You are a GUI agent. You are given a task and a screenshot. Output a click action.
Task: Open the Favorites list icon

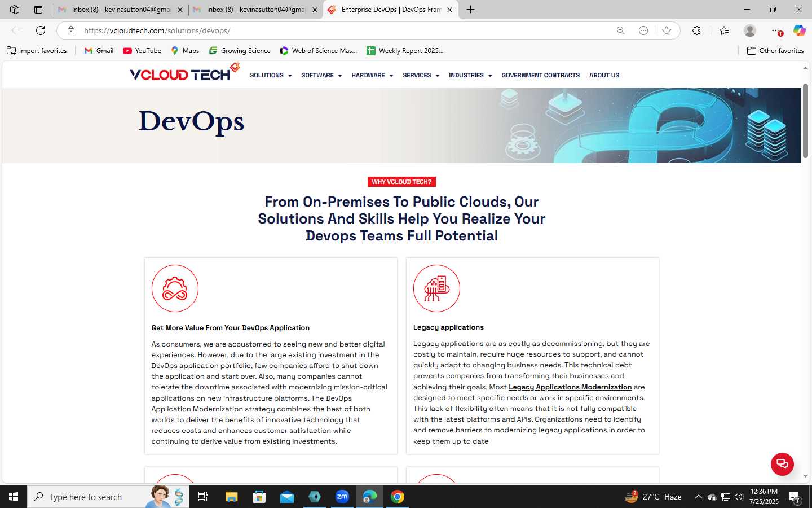pos(724,30)
